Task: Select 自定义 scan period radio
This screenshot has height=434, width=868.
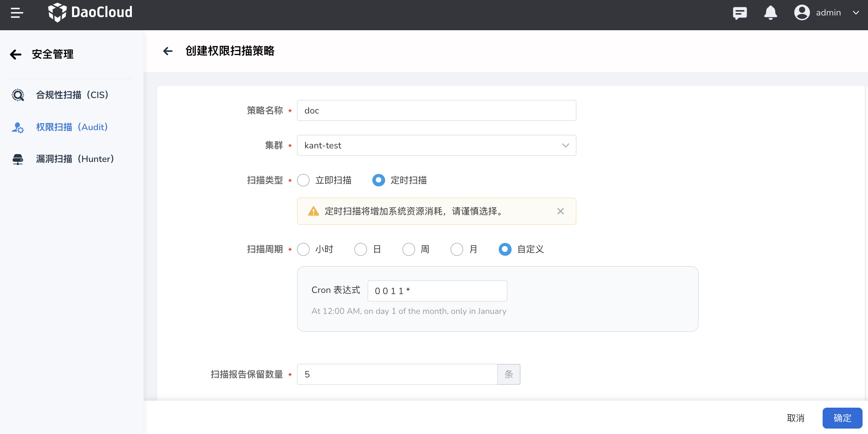Action: (505, 249)
